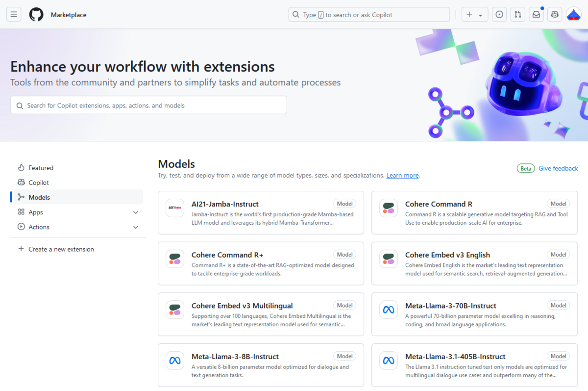This screenshot has width=588, height=391.
Task: Click the Cohere Command R logo icon
Action: pyautogui.click(x=389, y=208)
